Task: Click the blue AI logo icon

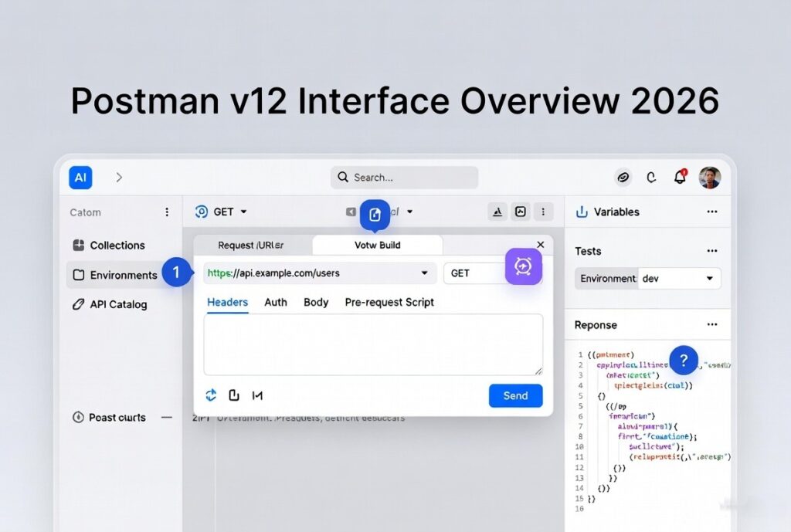Action: tap(80, 178)
